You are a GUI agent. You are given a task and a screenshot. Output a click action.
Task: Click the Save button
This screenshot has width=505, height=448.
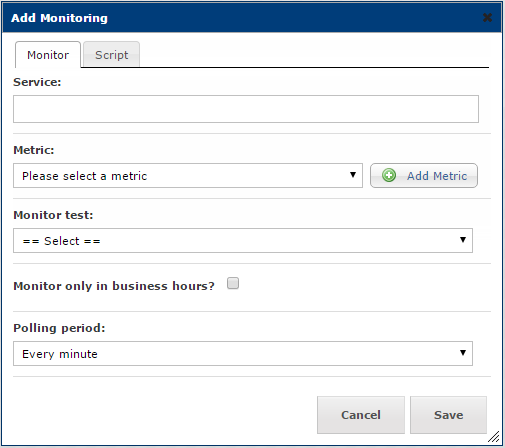pos(448,415)
